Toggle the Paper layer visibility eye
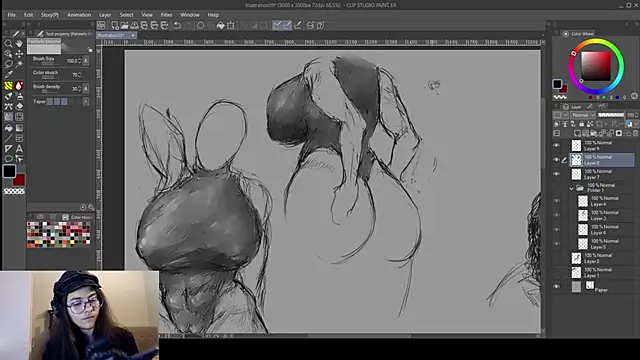The height and width of the screenshot is (360, 640). pos(556,287)
